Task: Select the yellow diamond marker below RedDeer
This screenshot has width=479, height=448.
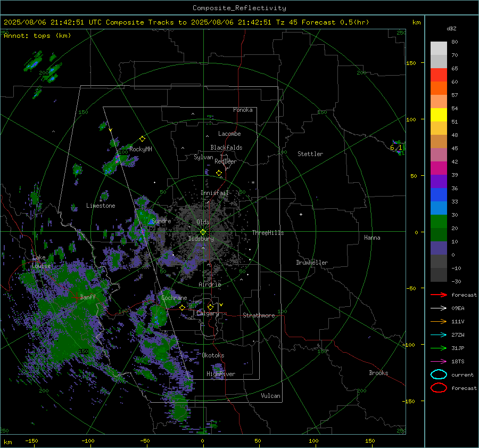Action: [x=219, y=173]
